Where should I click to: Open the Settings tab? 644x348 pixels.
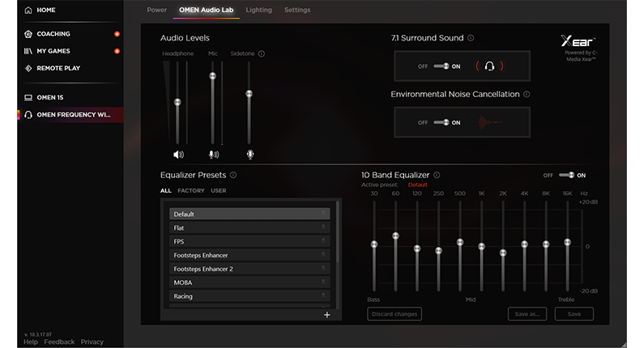click(297, 10)
